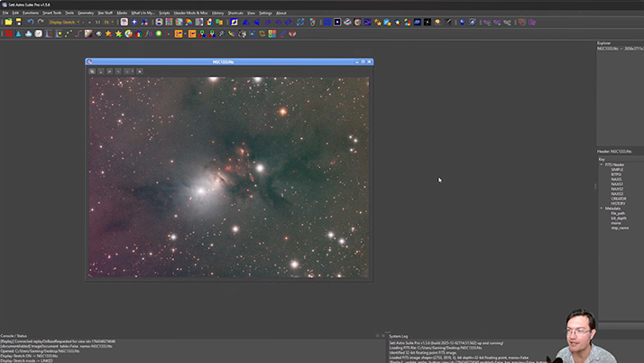Click the blue dotted grid icon
This screenshot has height=363, width=644.
327,22
